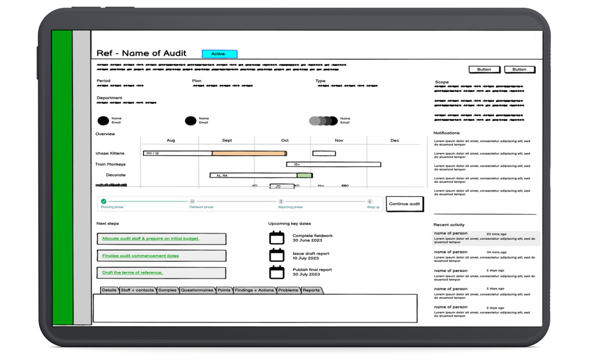Viewport: 602px width, 364px height.
Task: Switch to the Staff + contacts tab
Action: tap(137, 290)
